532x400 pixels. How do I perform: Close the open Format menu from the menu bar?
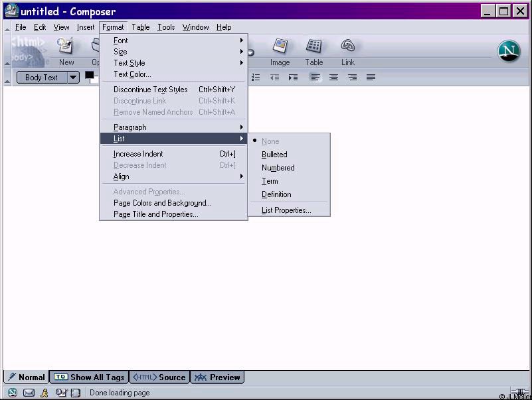tap(113, 27)
